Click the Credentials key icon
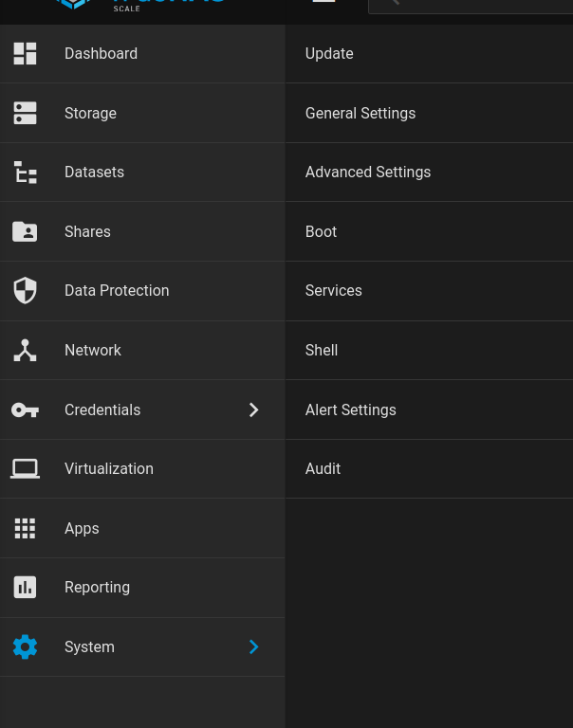The height and width of the screenshot is (728, 573). (25, 409)
